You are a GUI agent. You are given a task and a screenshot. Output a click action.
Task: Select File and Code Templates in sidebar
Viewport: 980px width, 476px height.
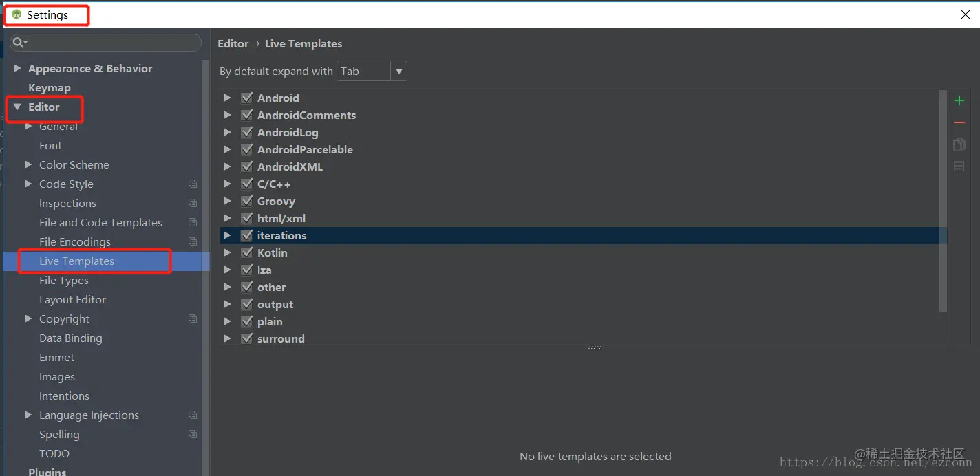pyautogui.click(x=100, y=223)
